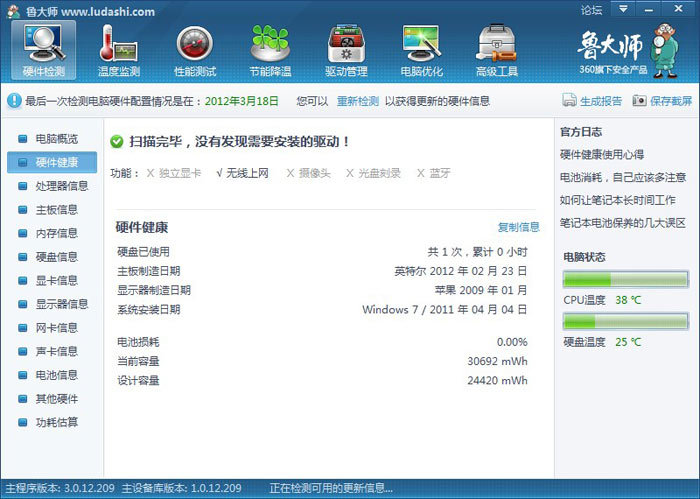Click 复制信息 to copy info
Image resolution: width=700 pixels, height=499 pixels.
coord(519,227)
